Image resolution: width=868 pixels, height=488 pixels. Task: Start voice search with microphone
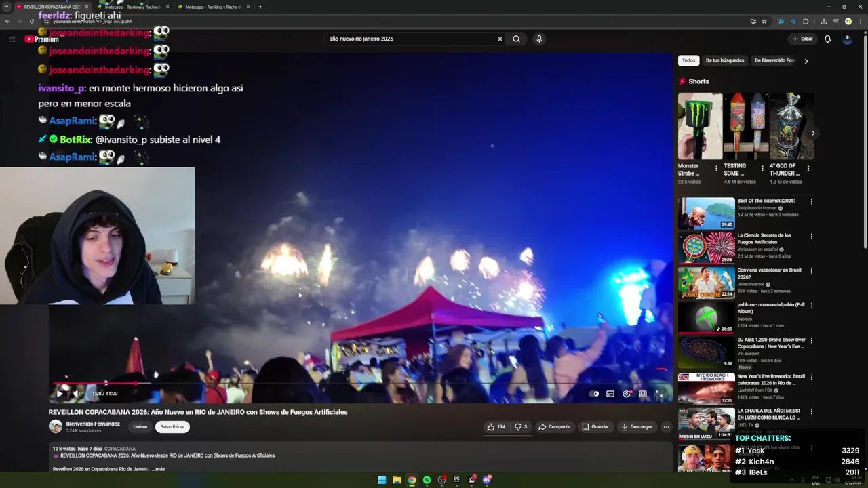tap(539, 39)
